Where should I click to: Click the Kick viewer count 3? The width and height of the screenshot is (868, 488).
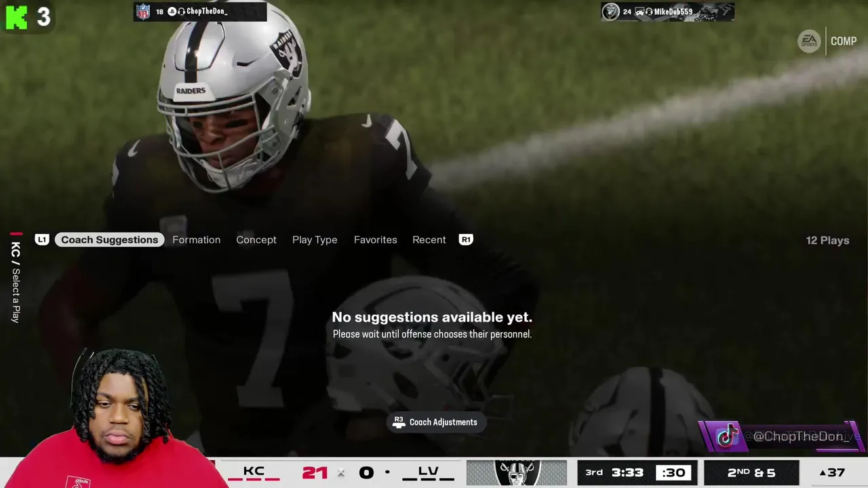click(x=43, y=17)
